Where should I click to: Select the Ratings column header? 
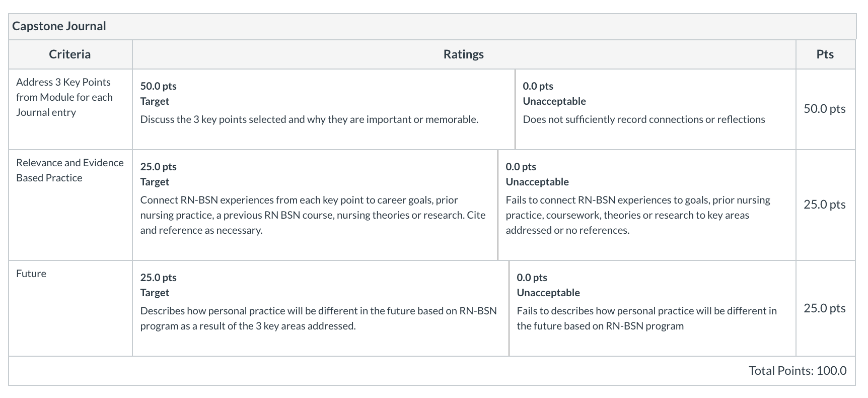click(464, 54)
